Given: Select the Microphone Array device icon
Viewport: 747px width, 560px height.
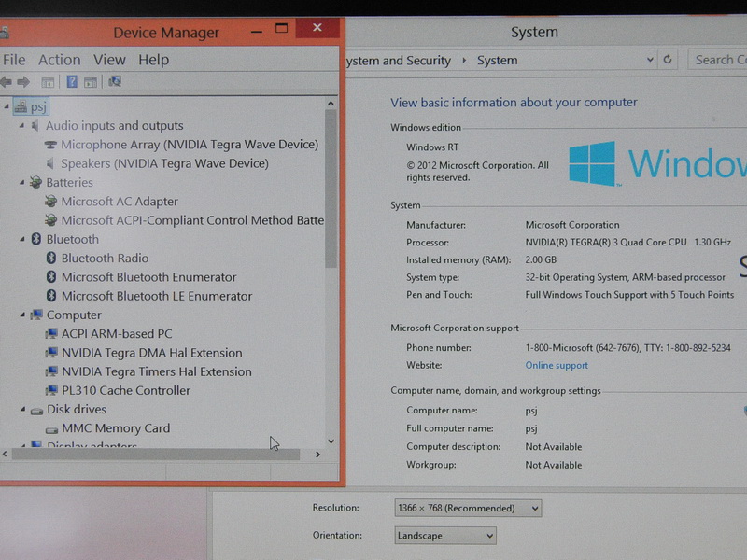Looking at the screenshot, I should click(x=50, y=145).
